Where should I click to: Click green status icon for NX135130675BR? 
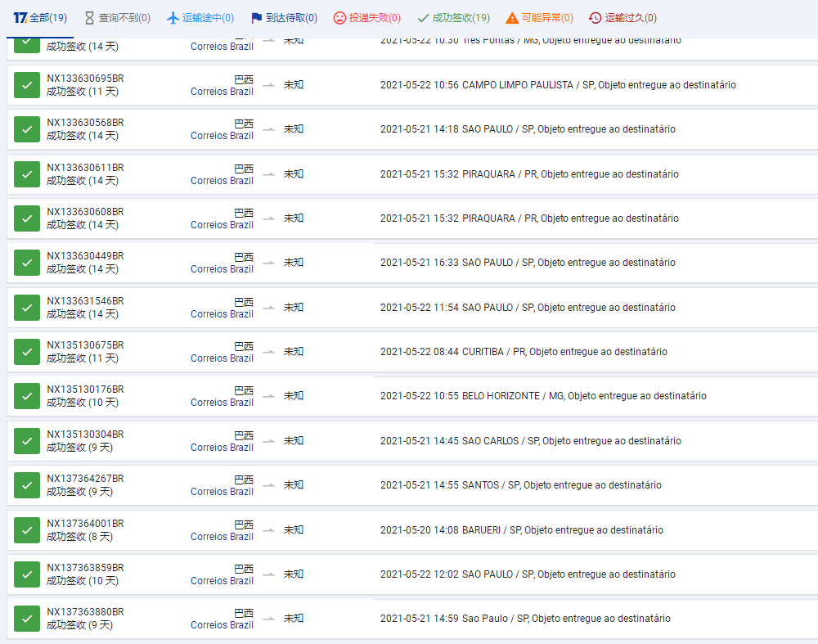[27, 352]
